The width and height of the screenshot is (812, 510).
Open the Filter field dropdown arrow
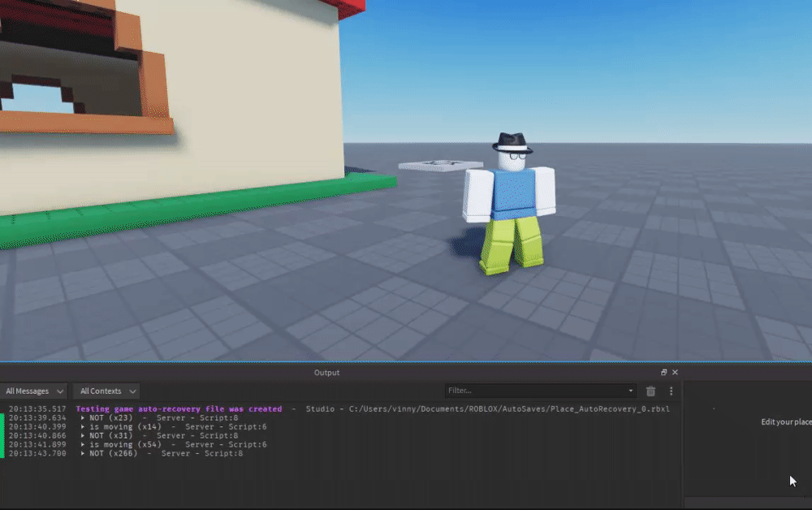click(630, 391)
